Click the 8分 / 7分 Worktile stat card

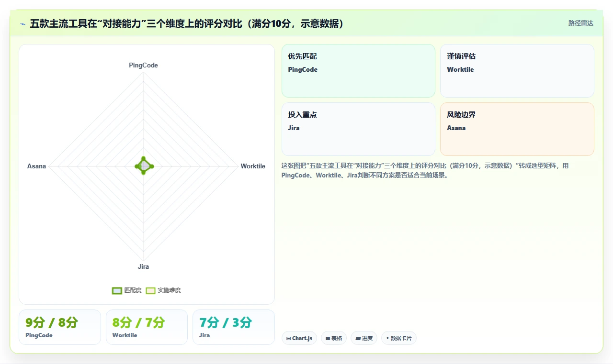click(x=147, y=327)
